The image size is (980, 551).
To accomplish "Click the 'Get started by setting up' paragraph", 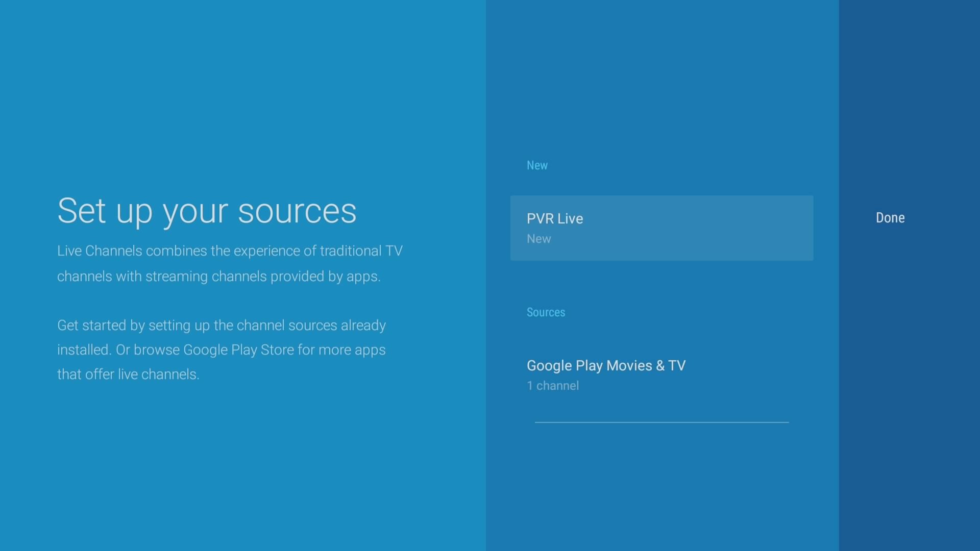I will 222,325.
